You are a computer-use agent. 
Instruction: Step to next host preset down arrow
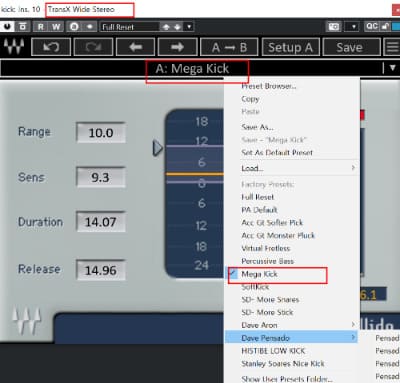pos(178,27)
